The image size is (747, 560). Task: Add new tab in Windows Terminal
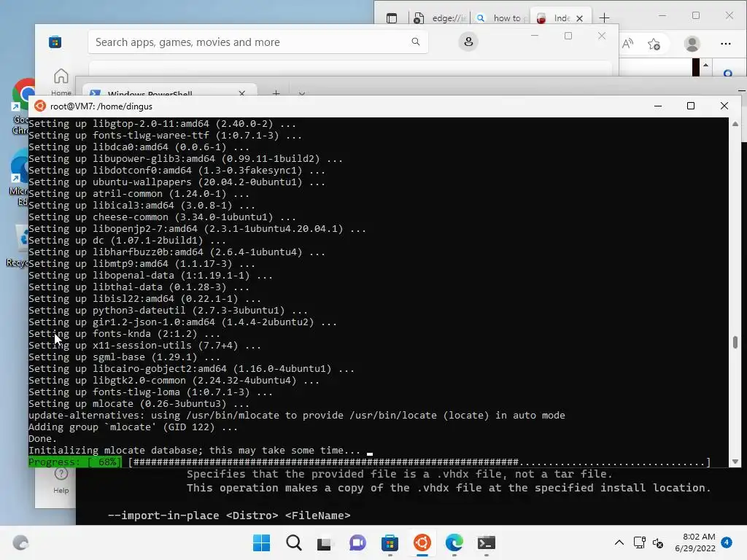[x=276, y=93]
